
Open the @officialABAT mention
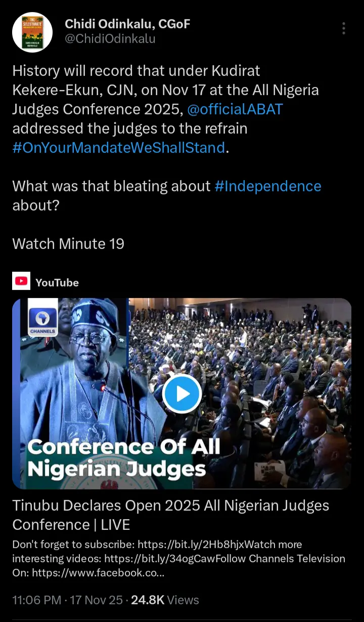click(x=235, y=109)
